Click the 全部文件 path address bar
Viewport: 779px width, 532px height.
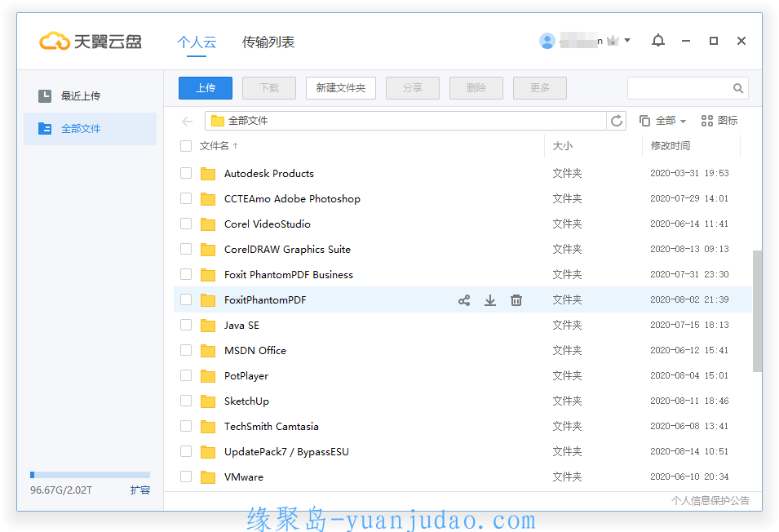tap(405, 121)
